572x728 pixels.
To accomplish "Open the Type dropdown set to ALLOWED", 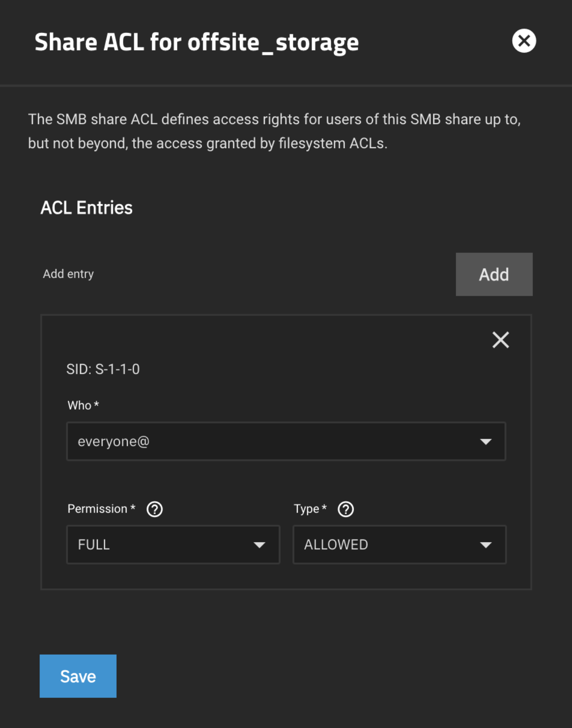I will [399, 545].
